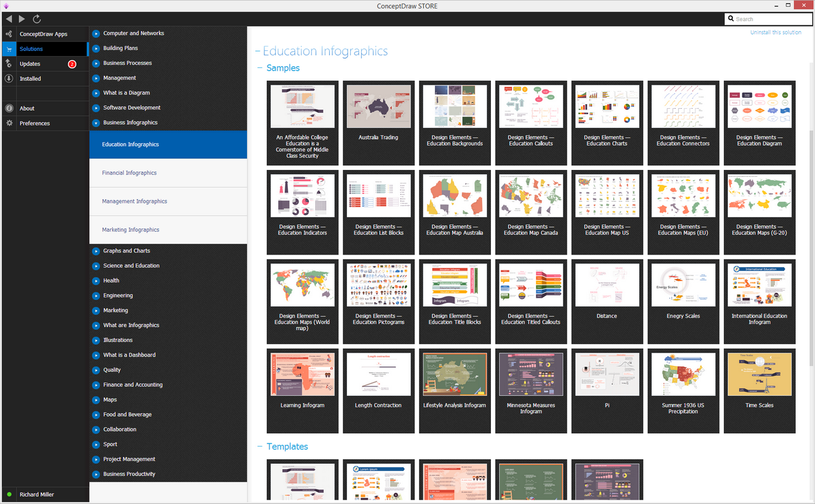Viewport: 815px width, 504px height.
Task: Open the Distance sample thumbnail
Action: point(607,302)
